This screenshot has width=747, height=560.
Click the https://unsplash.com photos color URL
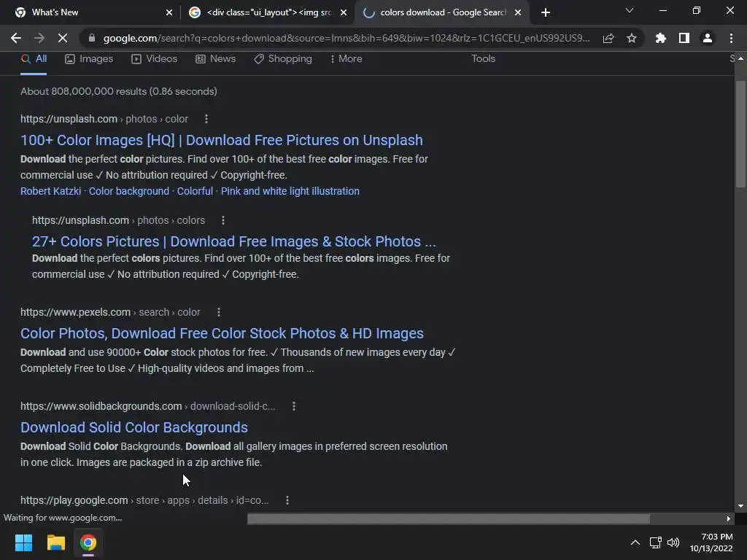point(104,119)
